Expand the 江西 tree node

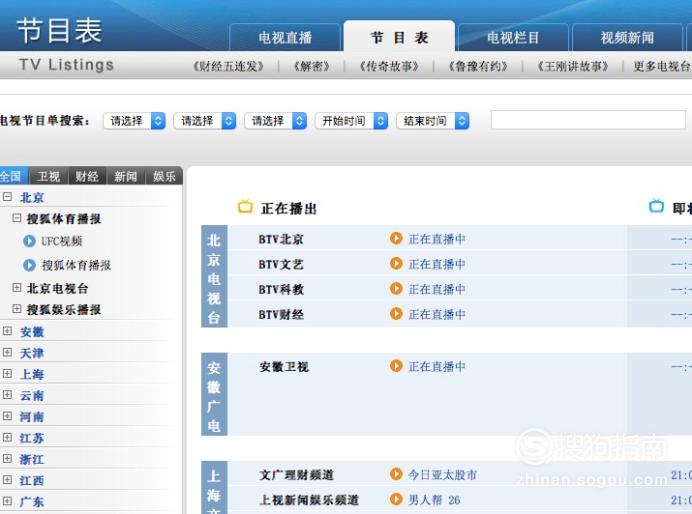[8, 480]
